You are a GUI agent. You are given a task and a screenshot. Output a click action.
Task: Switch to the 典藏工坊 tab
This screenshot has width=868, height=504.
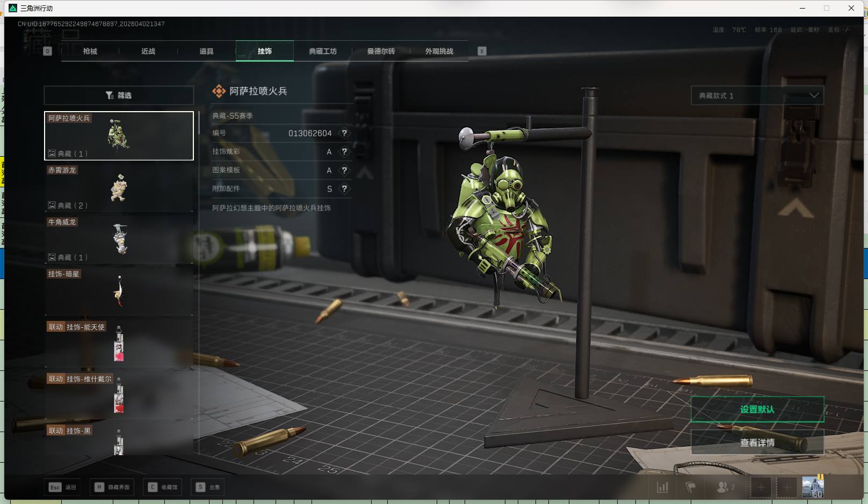point(322,52)
